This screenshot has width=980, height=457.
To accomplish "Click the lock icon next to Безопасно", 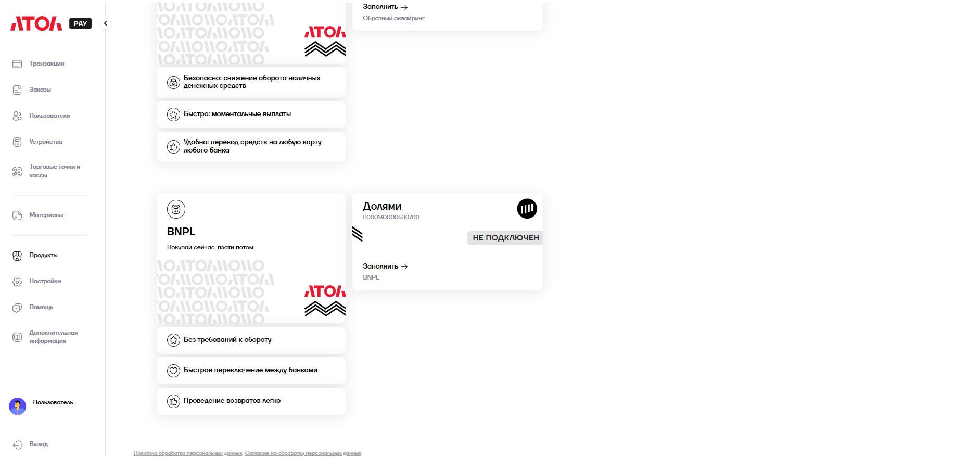I will pos(173,82).
